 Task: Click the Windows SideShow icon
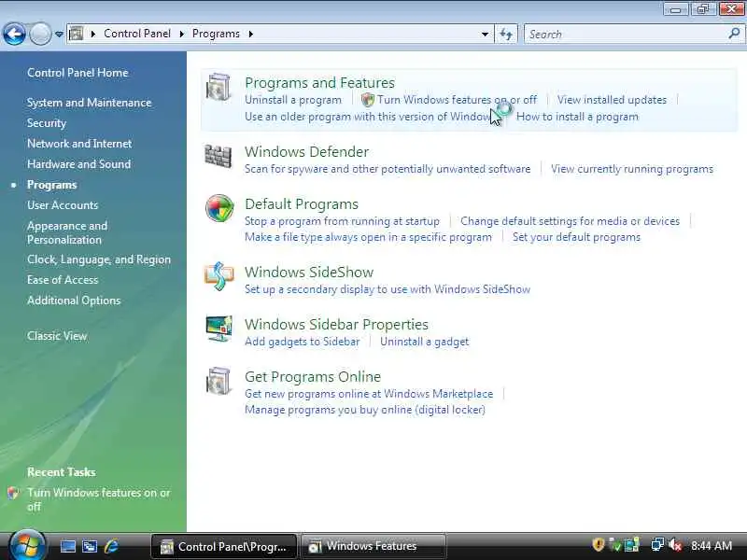pos(218,276)
